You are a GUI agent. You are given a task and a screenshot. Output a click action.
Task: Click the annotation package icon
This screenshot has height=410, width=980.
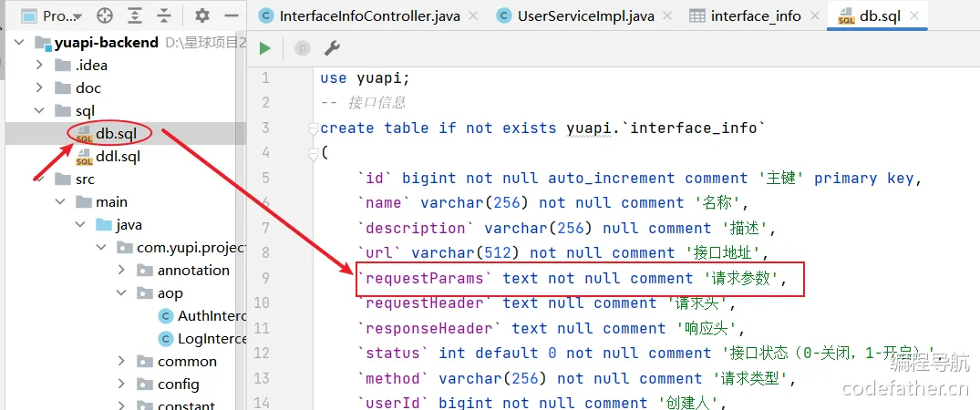(x=145, y=270)
